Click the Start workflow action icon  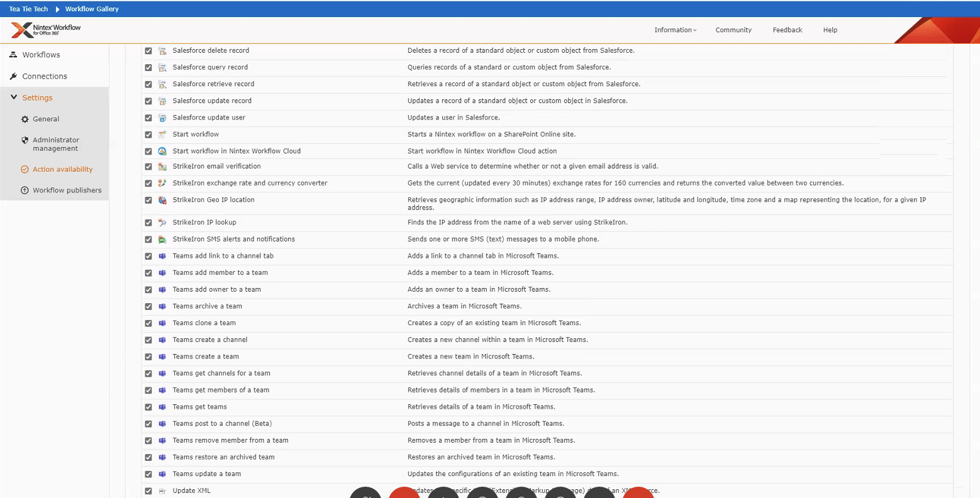162,135
